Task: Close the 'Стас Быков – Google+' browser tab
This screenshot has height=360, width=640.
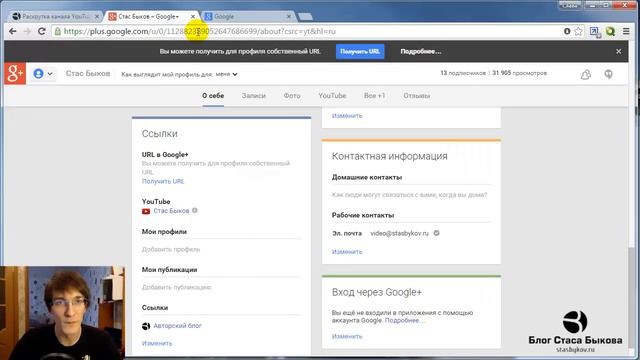Action: pyautogui.click(x=193, y=16)
